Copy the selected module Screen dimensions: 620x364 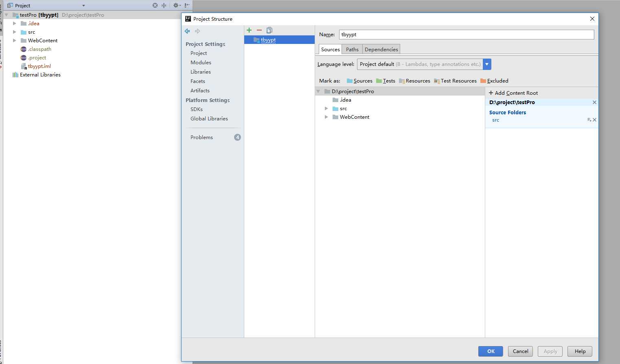click(269, 30)
